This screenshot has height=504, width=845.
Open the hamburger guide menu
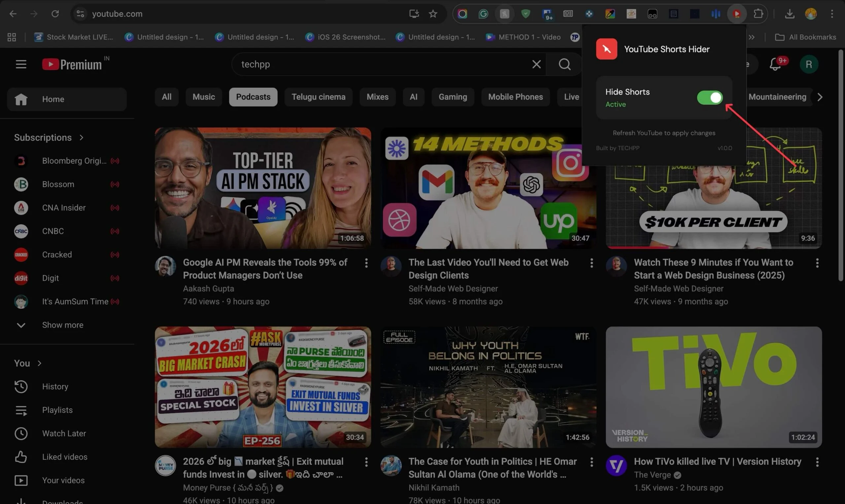coord(21,64)
